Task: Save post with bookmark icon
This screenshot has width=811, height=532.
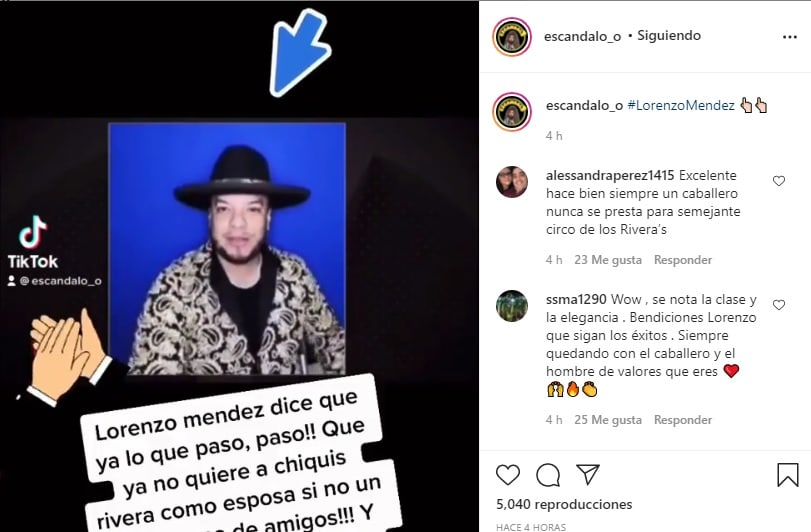Action: pos(788,474)
